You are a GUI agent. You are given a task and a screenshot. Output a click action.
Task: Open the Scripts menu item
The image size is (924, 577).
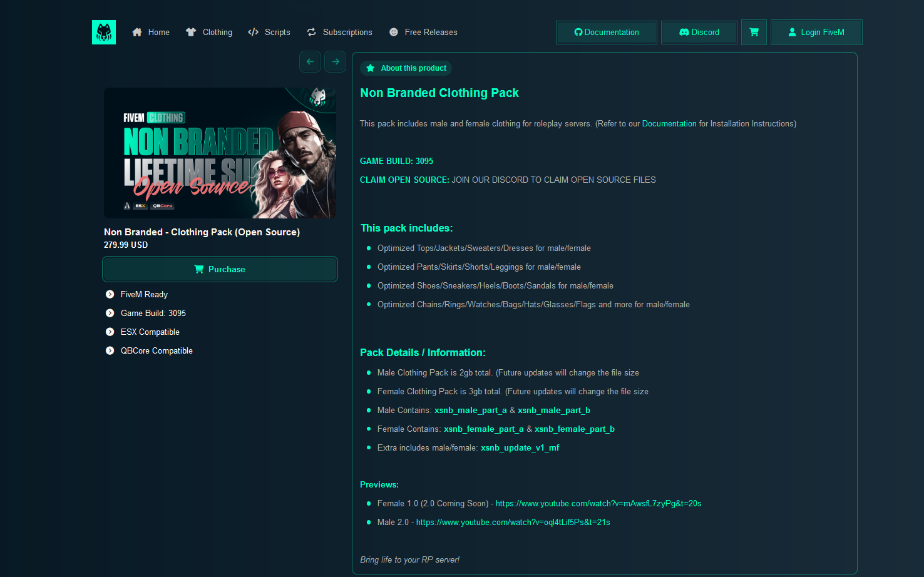tap(269, 33)
